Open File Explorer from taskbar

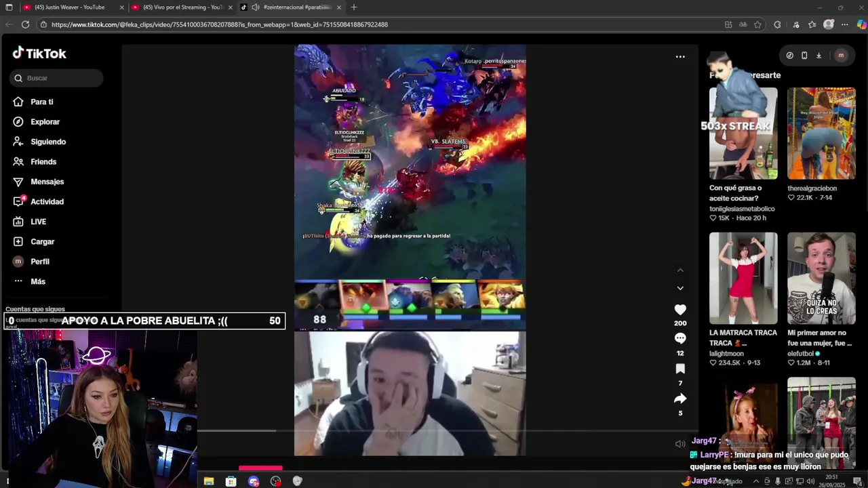pyautogui.click(x=209, y=481)
